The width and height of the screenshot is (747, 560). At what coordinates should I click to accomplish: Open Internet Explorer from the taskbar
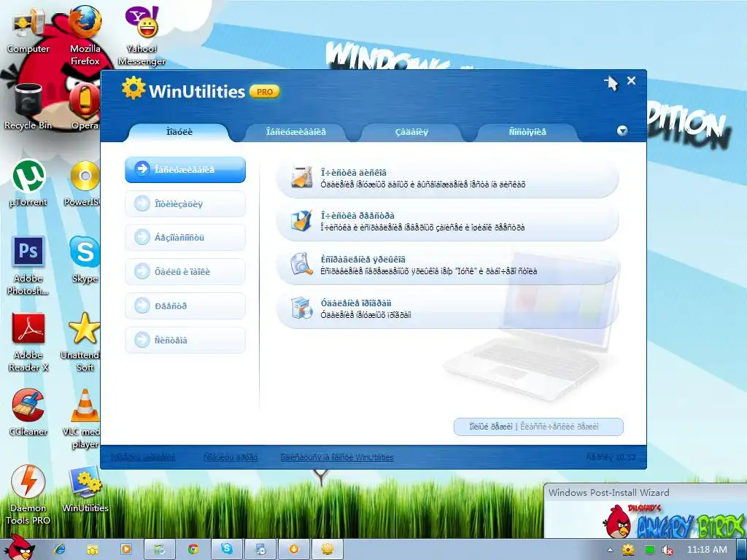(60, 549)
